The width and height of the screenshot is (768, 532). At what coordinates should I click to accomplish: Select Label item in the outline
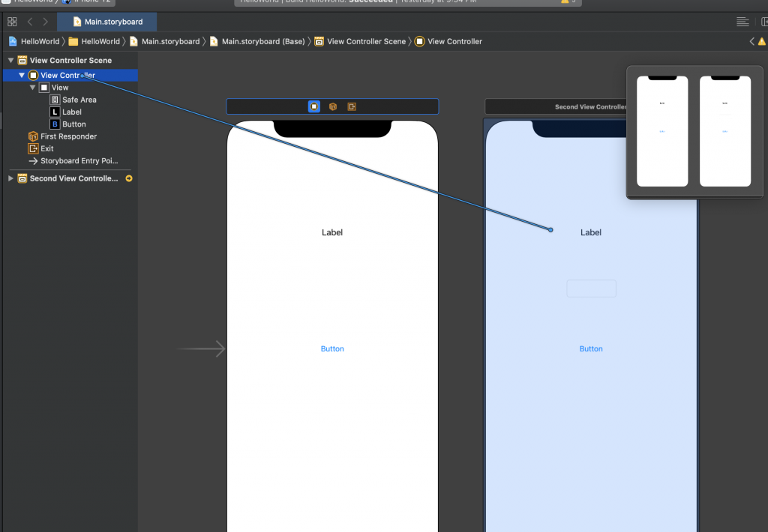point(70,112)
